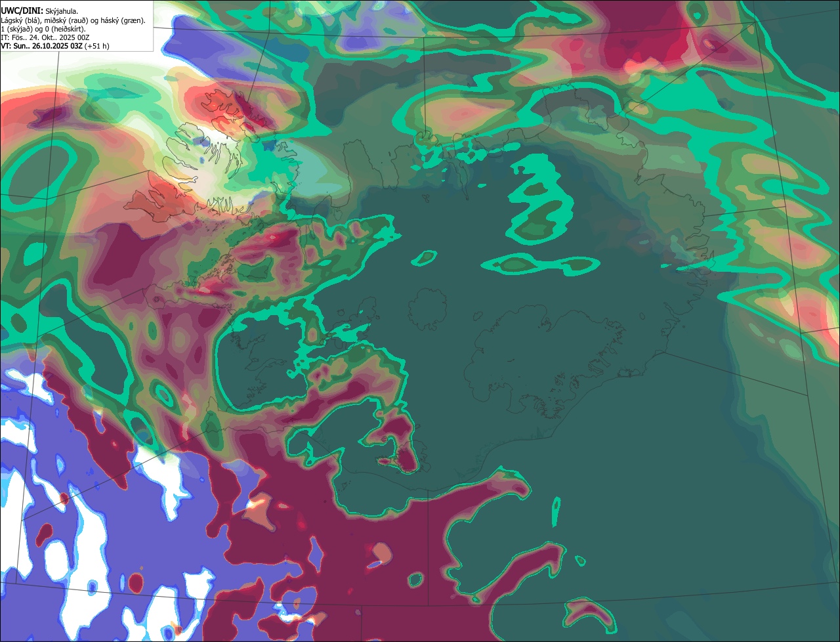The image size is (840, 642).
Task: Click the word 'Skýjahula.' in the legend
Action: point(62,12)
